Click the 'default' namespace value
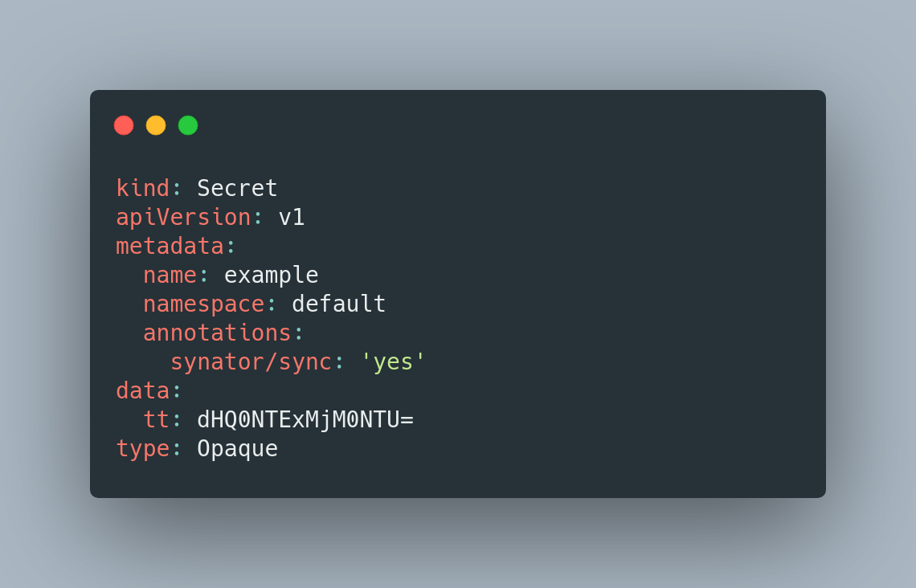 339,304
